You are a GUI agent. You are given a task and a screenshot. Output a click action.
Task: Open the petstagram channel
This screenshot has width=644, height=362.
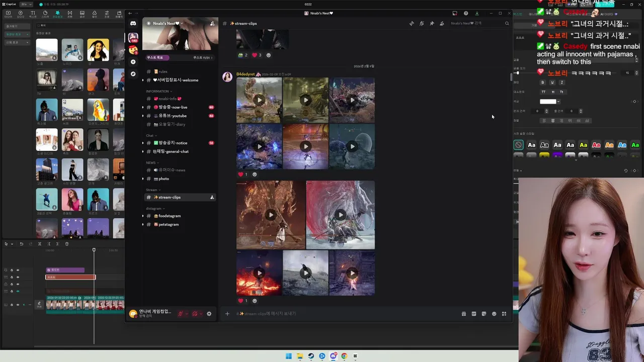180,224
